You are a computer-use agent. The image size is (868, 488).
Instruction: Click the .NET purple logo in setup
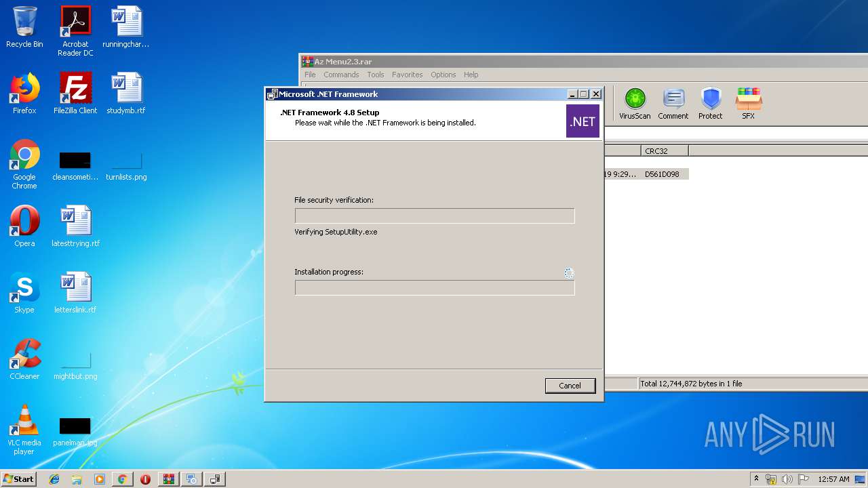pyautogui.click(x=583, y=121)
